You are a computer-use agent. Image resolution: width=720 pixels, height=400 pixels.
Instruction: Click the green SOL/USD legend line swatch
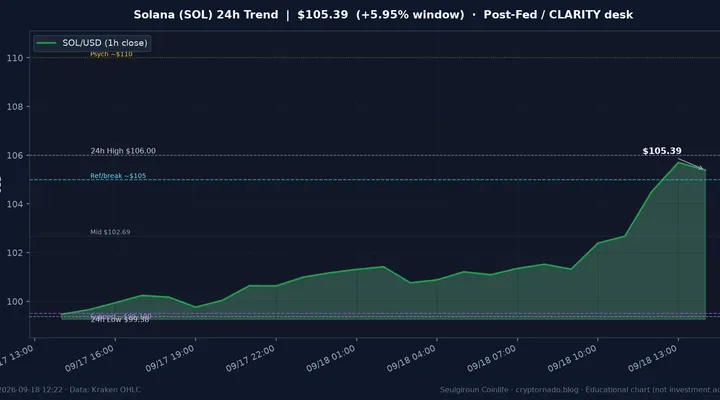(46, 43)
